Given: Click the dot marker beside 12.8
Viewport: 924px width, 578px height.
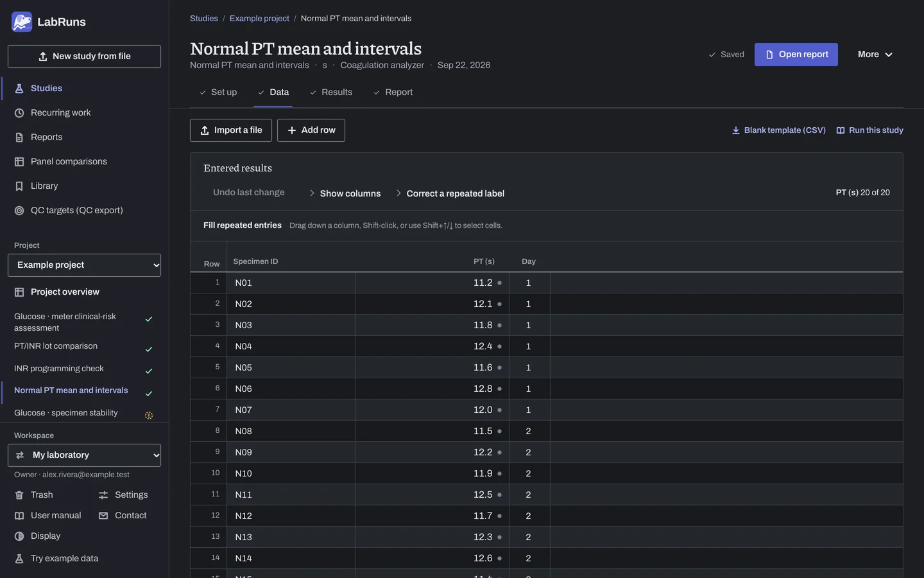Looking at the screenshot, I should click(x=499, y=389).
